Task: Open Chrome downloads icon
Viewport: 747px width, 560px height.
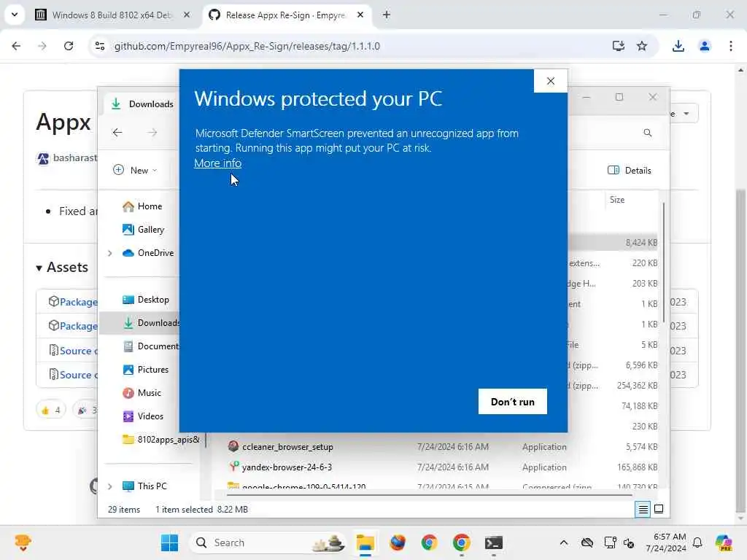Action: coord(678,46)
